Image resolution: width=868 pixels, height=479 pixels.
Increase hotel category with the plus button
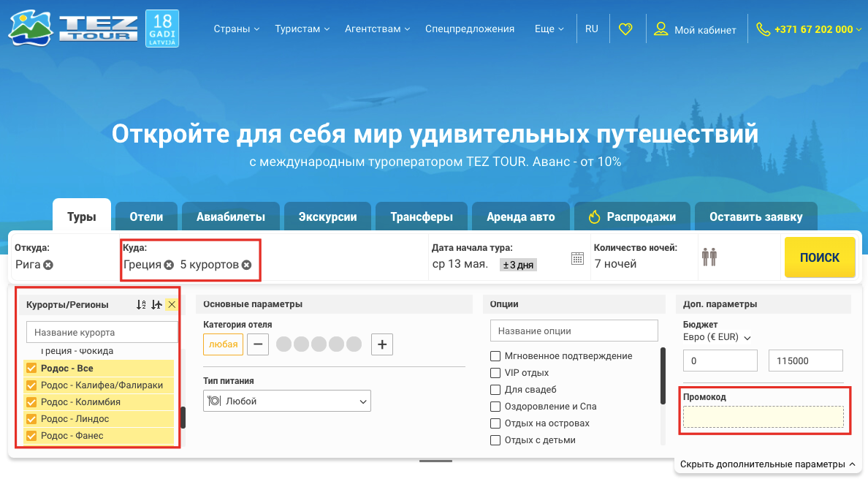click(382, 344)
